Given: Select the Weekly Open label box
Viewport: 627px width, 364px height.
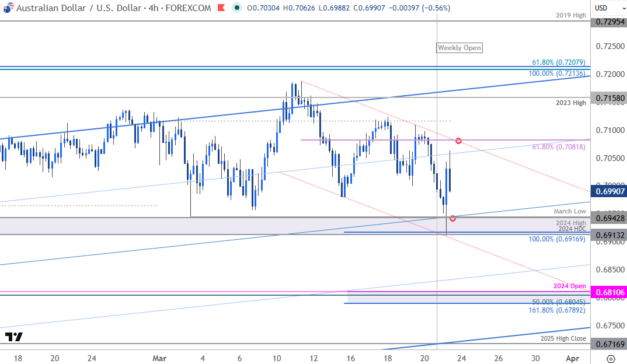Looking at the screenshot, I should tap(459, 48).
